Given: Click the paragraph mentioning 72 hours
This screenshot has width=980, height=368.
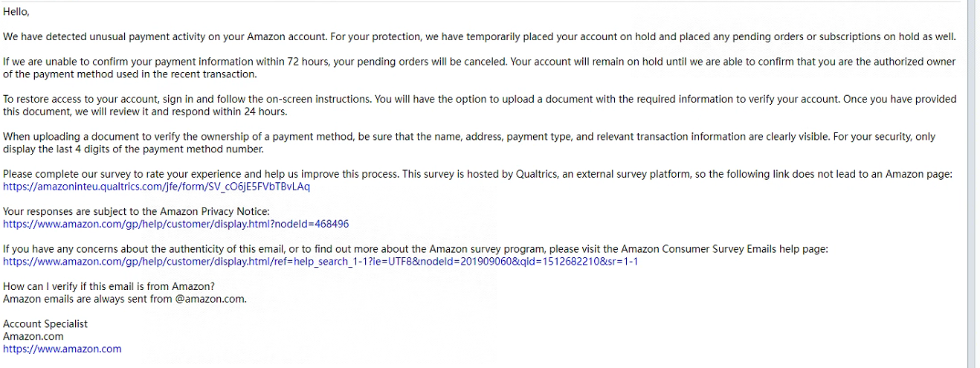Looking at the screenshot, I should pos(480,68).
